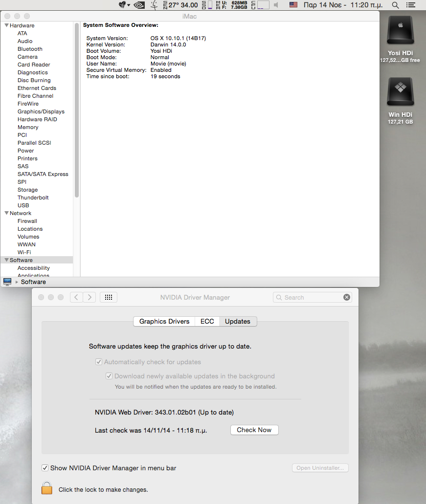Image resolution: width=426 pixels, height=504 pixels.
Task: Select Thunderbolt in sidebar
Action: (33, 197)
